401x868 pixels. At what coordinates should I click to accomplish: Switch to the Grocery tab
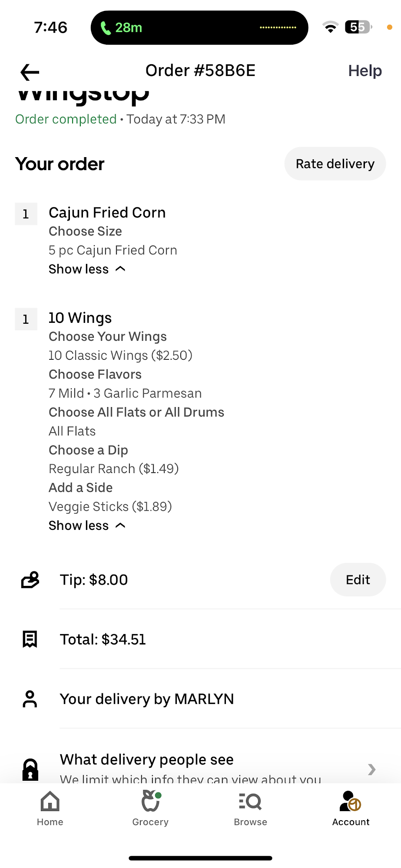[150, 808]
